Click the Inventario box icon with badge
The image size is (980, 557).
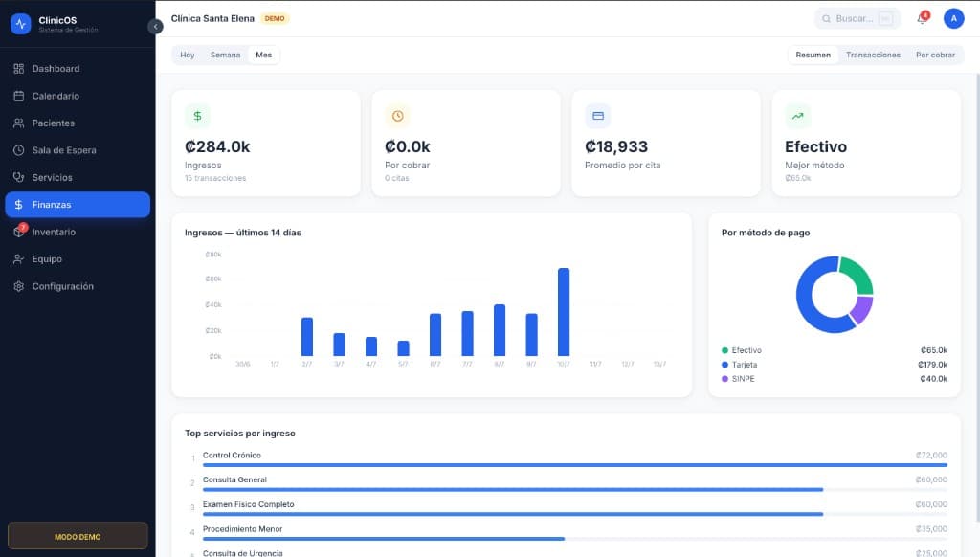[x=19, y=232]
